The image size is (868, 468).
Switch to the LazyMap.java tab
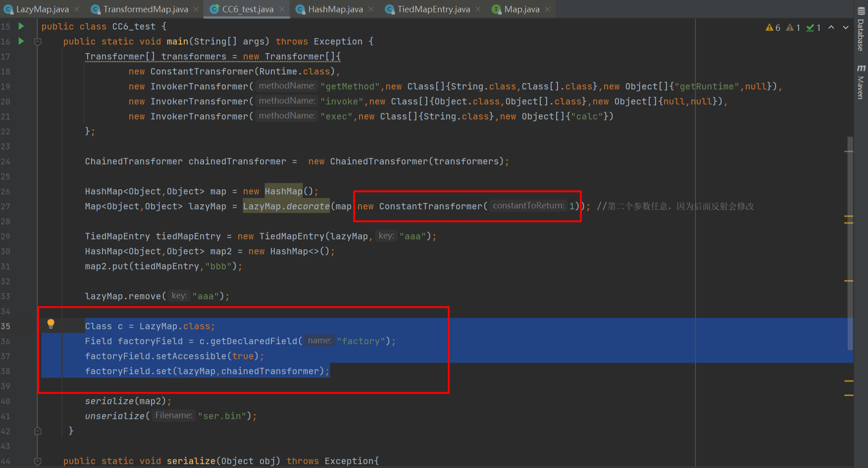tap(42, 9)
